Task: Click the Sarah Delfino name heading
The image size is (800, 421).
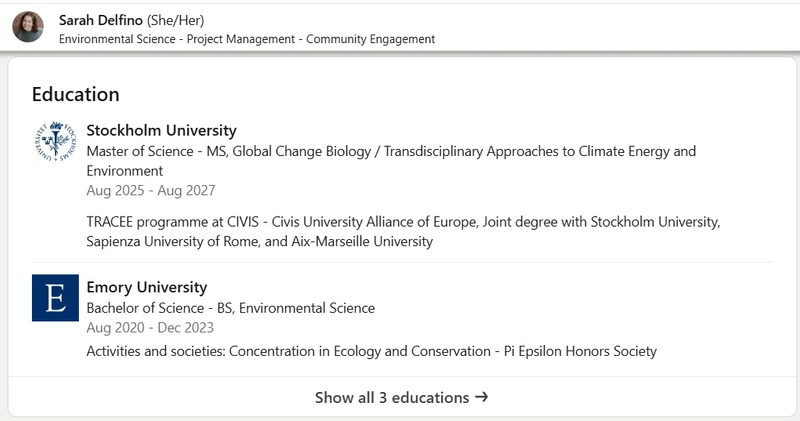Action: (x=101, y=20)
